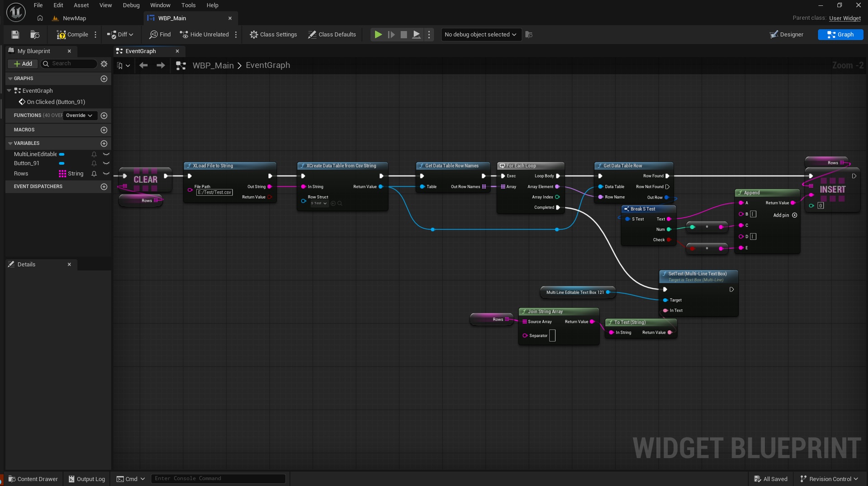Open the debug object selector dropdown

(x=480, y=34)
